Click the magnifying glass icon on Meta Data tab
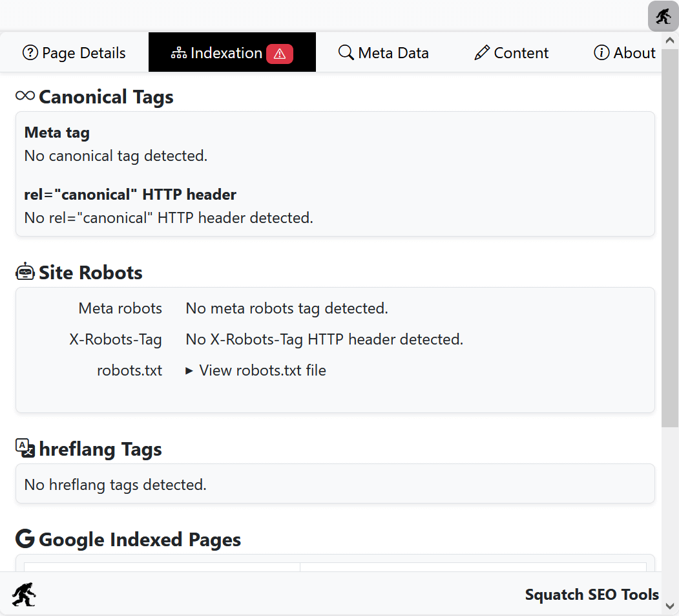 click(344, 52)
